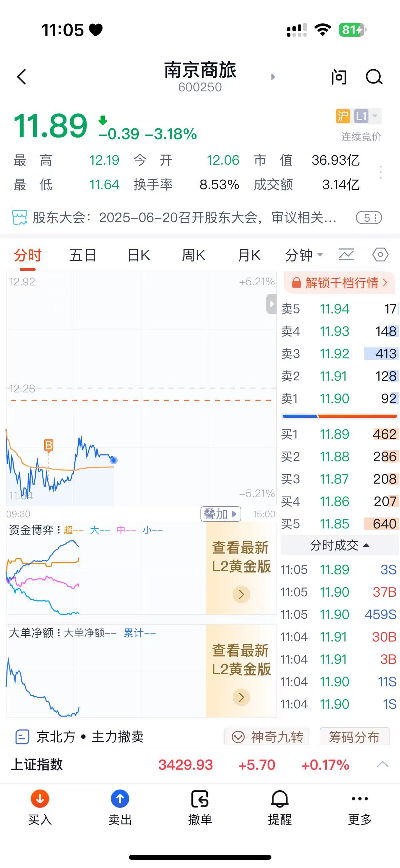
Task: Open the 分钟 period dropdown
Action: click(304, 255)
